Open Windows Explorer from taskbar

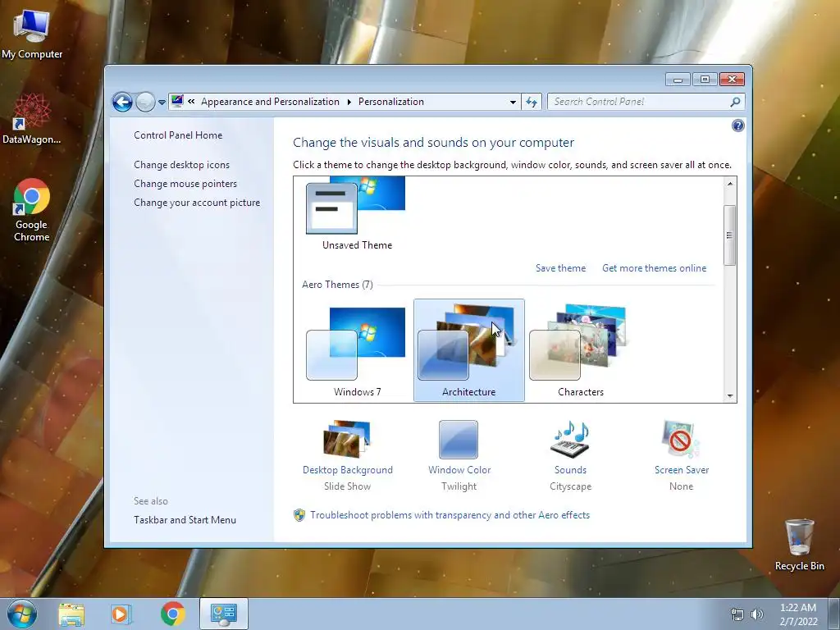pyautogui.click(x=71, y=614)
